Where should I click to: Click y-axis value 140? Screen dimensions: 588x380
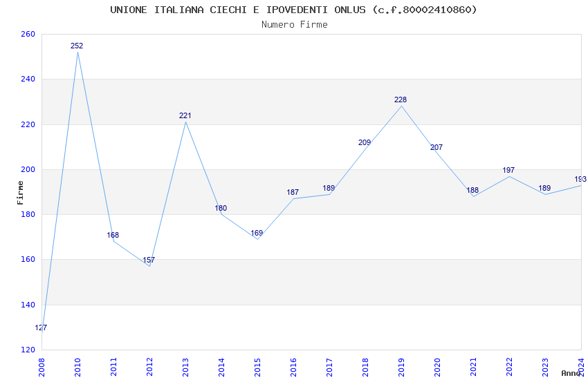point(28,305)
